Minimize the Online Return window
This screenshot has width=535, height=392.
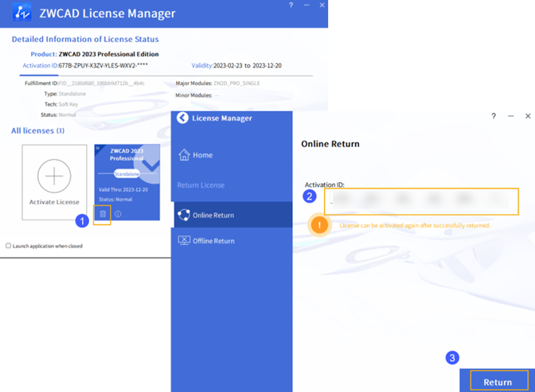511,116
